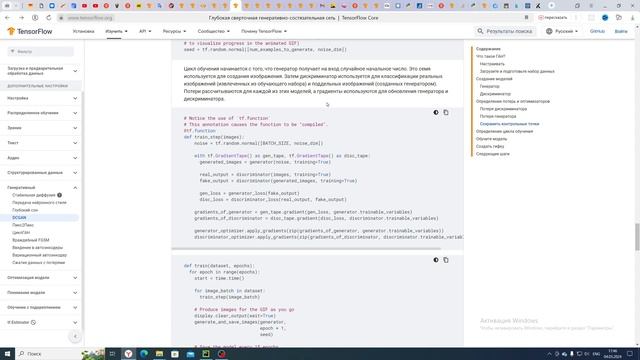Jump to Создать гифку in contents
The width and height of the screenshot is (640, 360).
click(490, 146)
